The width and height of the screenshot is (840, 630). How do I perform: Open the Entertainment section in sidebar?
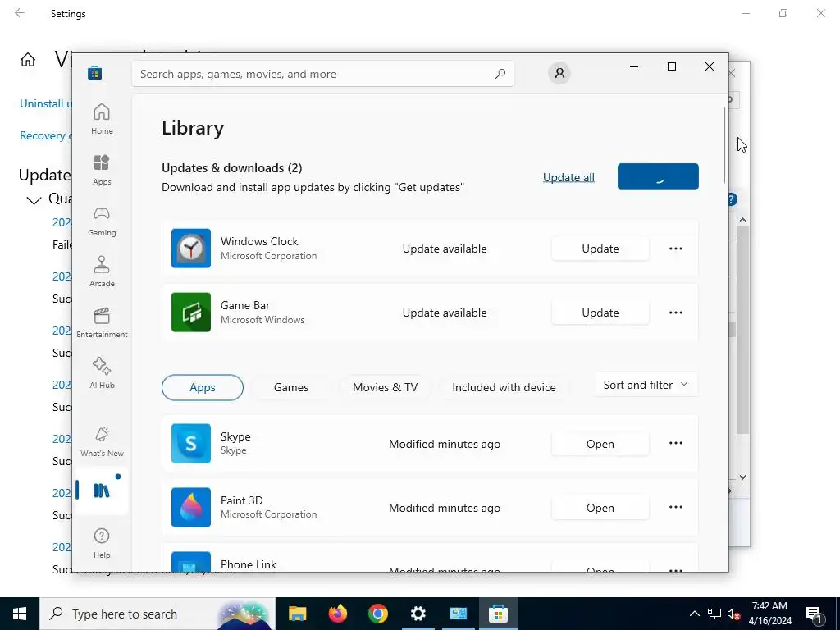[x=102, y=322]
